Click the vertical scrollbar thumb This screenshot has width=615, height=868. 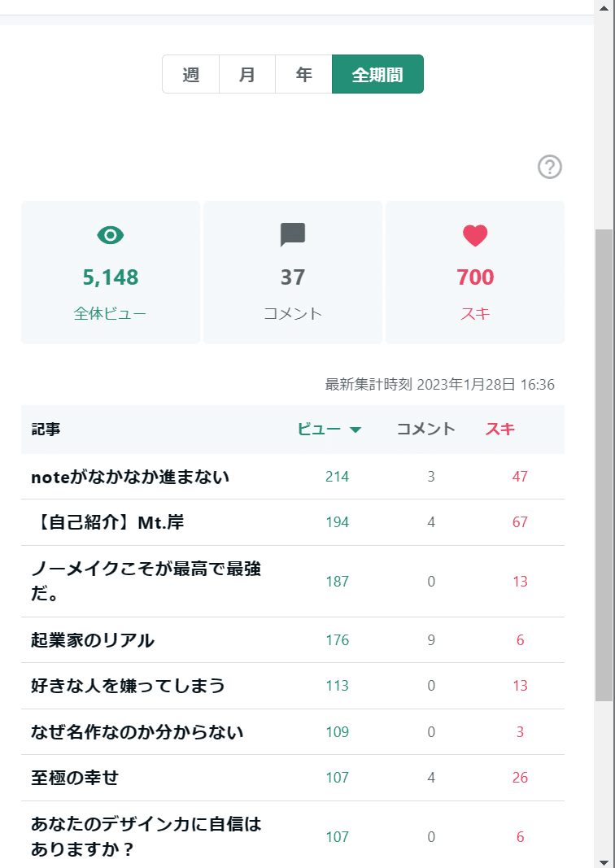click(x=604, y=464)
